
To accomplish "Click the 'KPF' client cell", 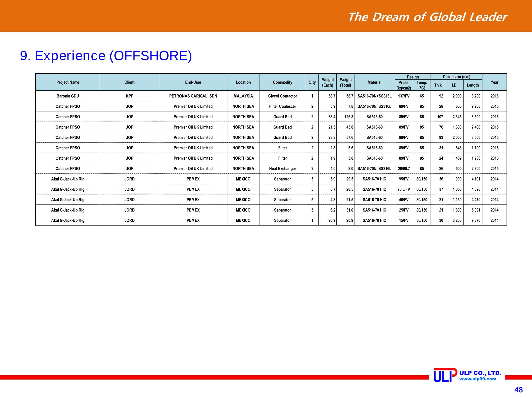I will 130,96.
